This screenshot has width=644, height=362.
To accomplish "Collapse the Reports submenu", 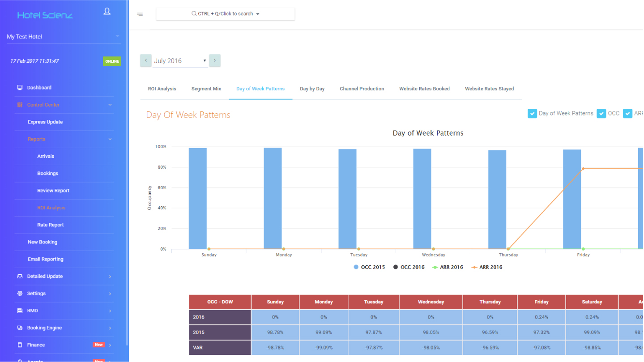I will click(110, 139).
